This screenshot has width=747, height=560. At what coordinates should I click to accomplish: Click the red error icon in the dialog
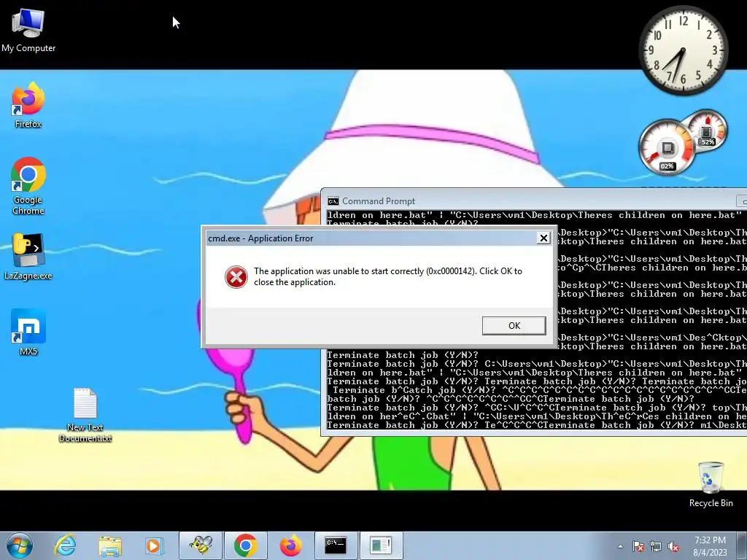click(236, 277)
